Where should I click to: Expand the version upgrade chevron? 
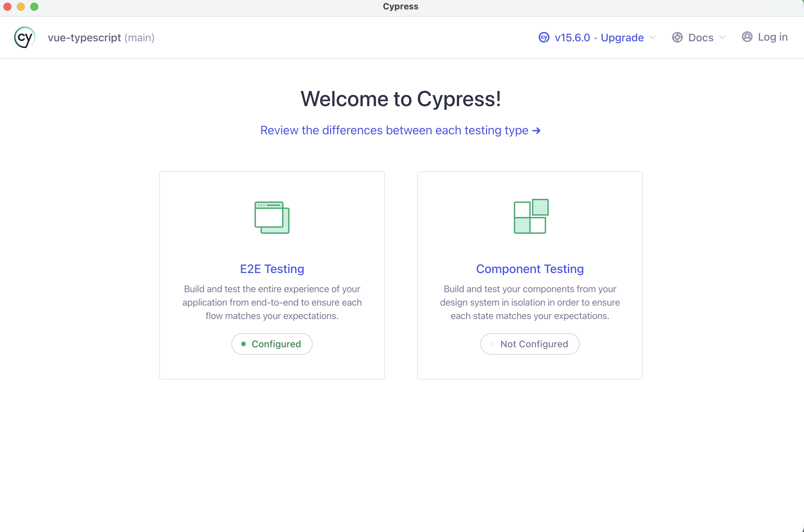(x=652, y=37)
